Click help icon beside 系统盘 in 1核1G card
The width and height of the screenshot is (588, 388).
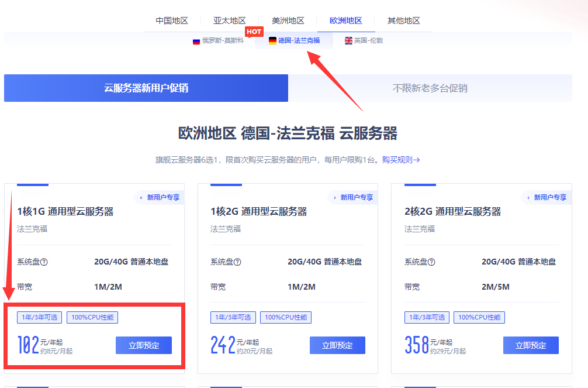coord(44,262)
